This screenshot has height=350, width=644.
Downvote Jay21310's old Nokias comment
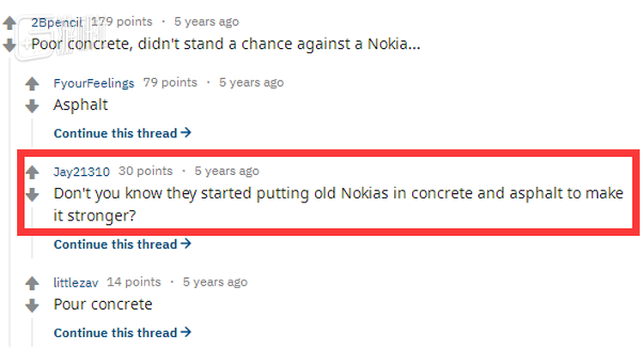pyautogui.click(x=33, y=194)
